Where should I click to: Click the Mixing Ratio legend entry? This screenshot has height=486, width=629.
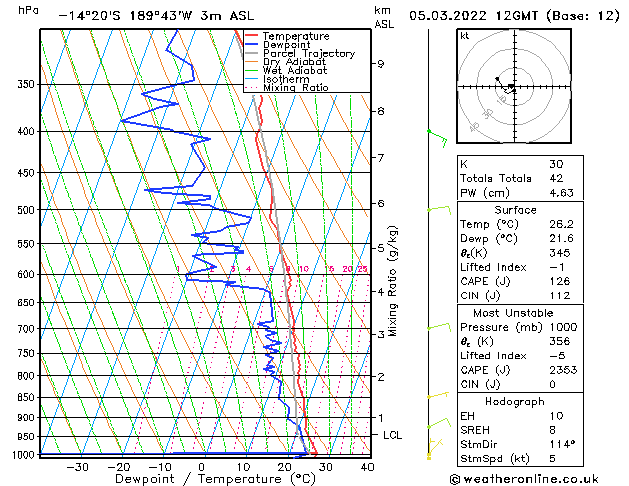coord(295,88)
